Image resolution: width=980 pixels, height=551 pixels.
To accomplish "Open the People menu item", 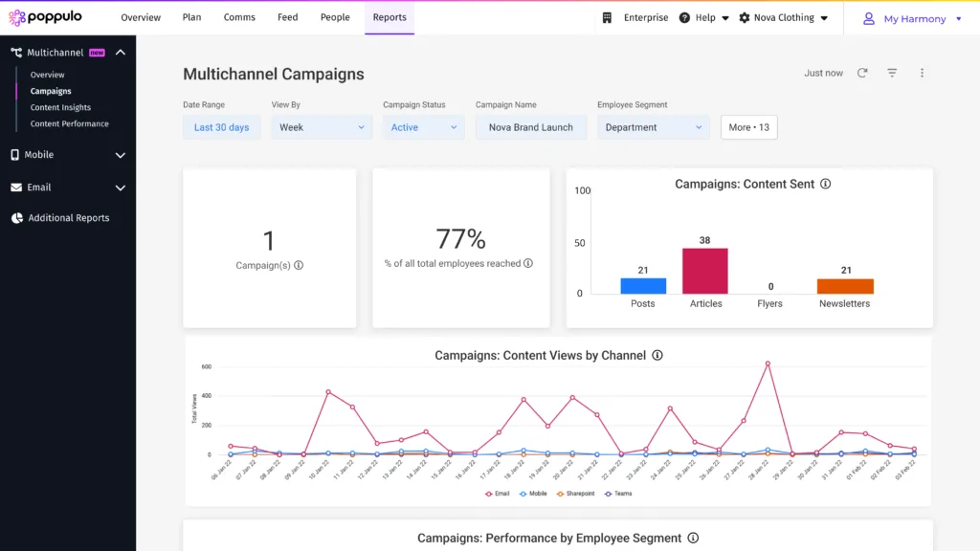I will point(334,17).
